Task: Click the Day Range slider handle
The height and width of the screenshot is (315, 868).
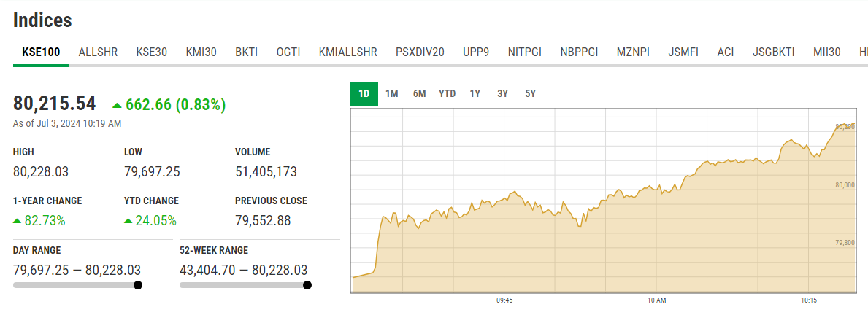Action: [x=138, y=285]
